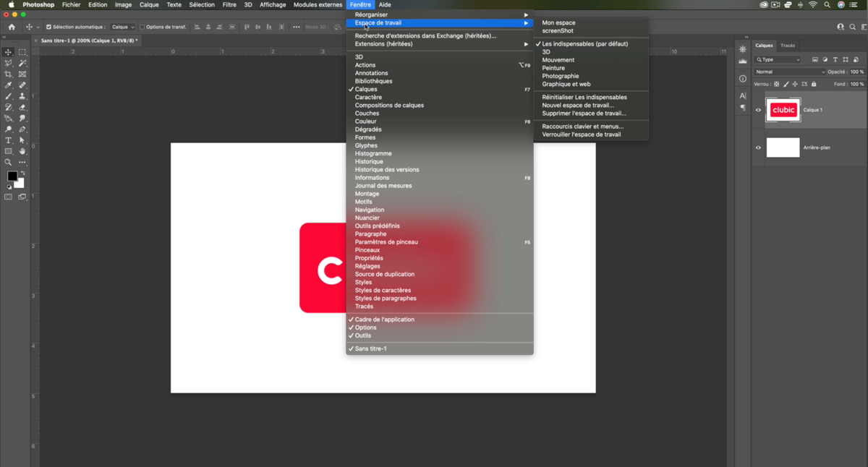
Task: Click the black foreground color swatch
Action: coord(12,176)
